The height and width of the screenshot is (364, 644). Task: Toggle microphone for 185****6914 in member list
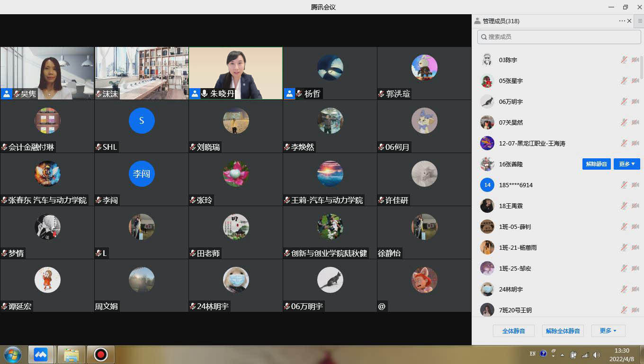[624, 185]
